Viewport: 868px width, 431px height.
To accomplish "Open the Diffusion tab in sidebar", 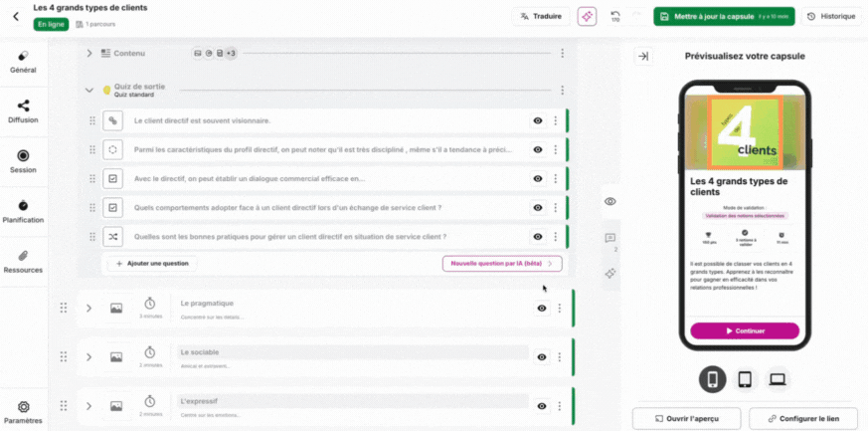I will [23, 110].
